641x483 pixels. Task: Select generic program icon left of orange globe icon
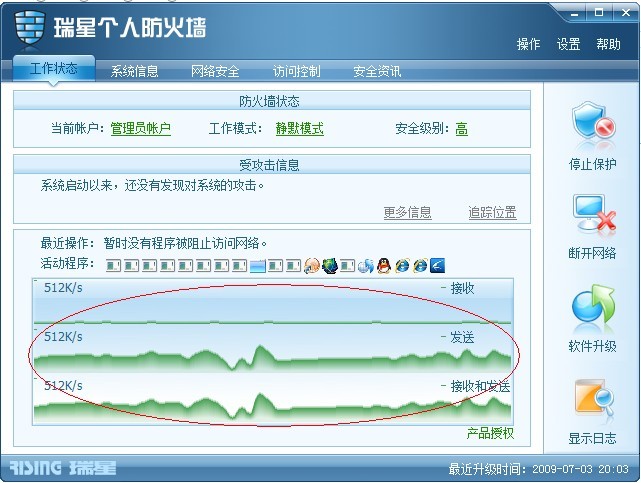[293, 266]
